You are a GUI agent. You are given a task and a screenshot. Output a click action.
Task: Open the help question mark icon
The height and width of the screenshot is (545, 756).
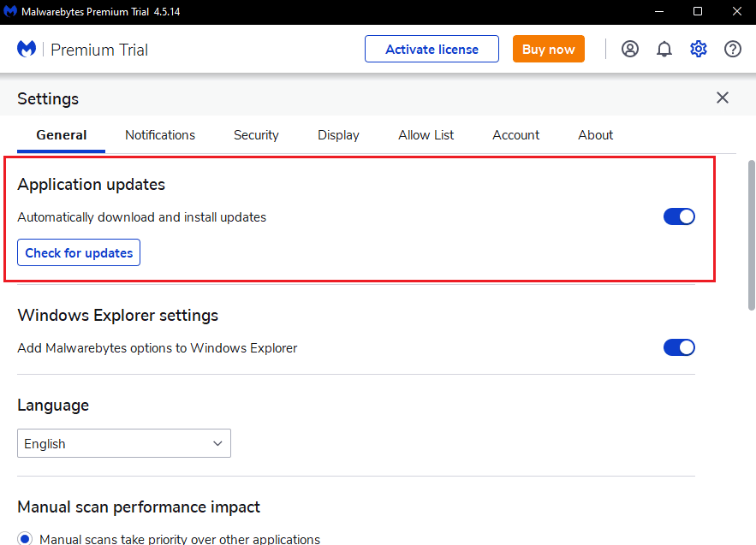[x=733, y=49]
